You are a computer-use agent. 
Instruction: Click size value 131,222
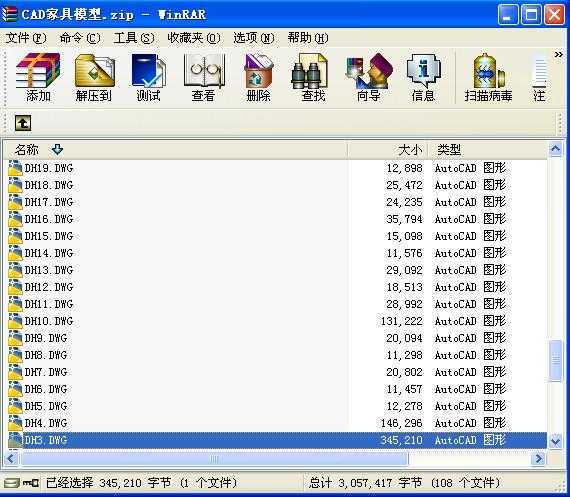pos(401,321)
